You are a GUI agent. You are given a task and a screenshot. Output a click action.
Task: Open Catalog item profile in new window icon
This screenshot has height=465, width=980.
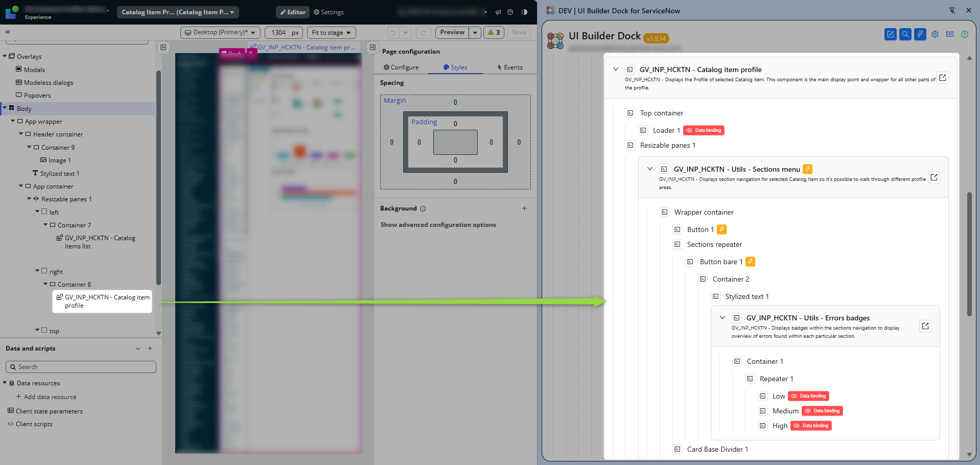pos(943,78)
